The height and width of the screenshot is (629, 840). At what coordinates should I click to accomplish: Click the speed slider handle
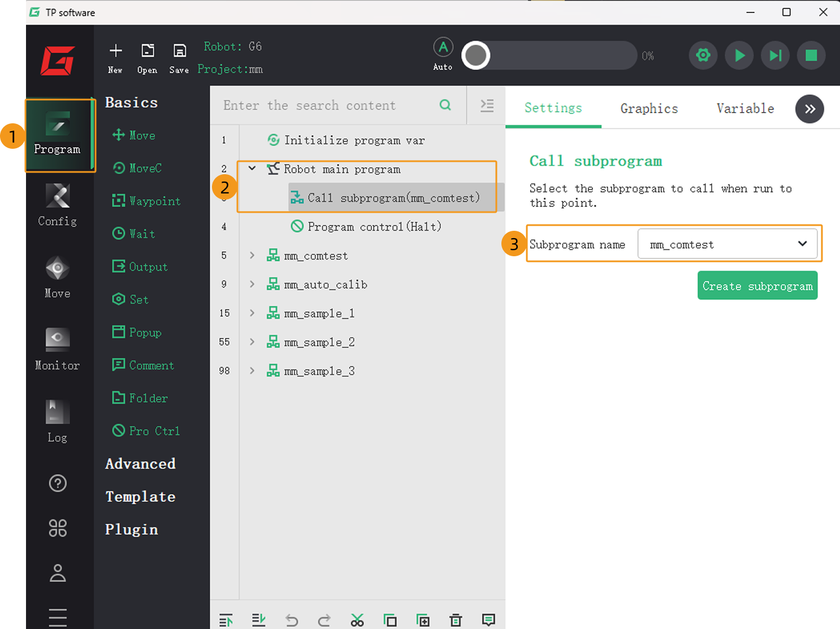[x=476, y=55]
